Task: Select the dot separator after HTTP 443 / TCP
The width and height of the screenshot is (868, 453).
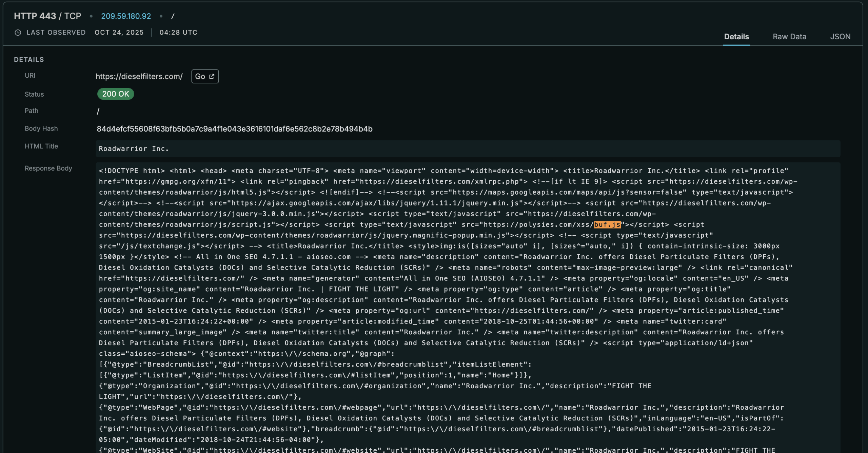Action: pyautogui.click(x=91, y=16)
